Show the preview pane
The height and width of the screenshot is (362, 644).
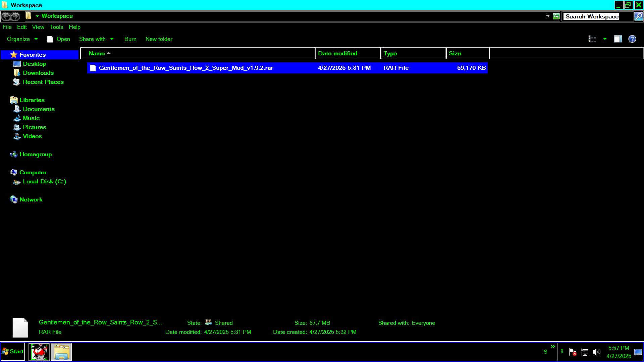[618, 39]
